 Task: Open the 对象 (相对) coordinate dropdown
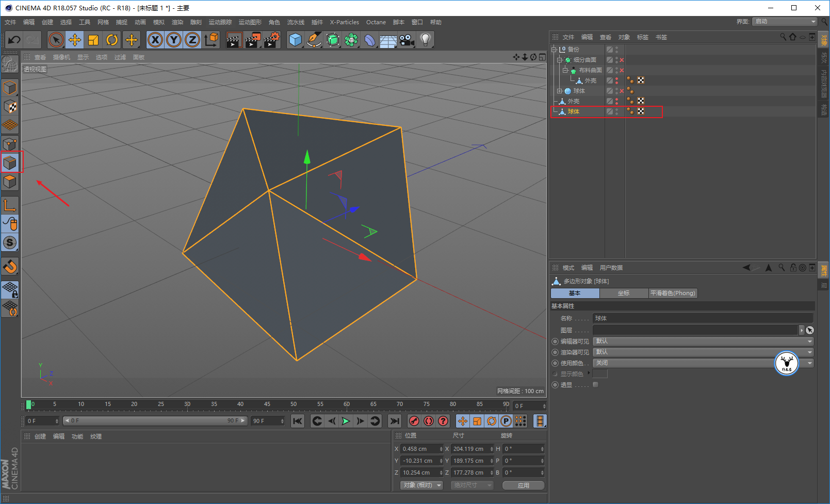point(422,485)
